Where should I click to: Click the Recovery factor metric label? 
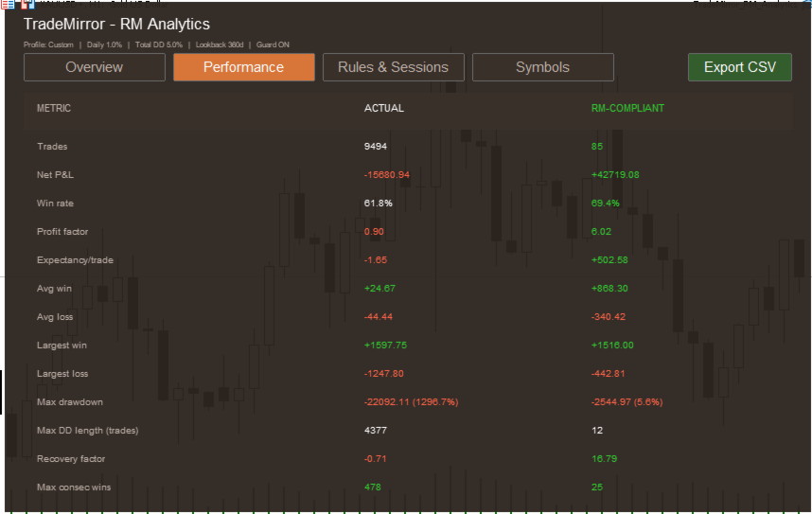70,459
